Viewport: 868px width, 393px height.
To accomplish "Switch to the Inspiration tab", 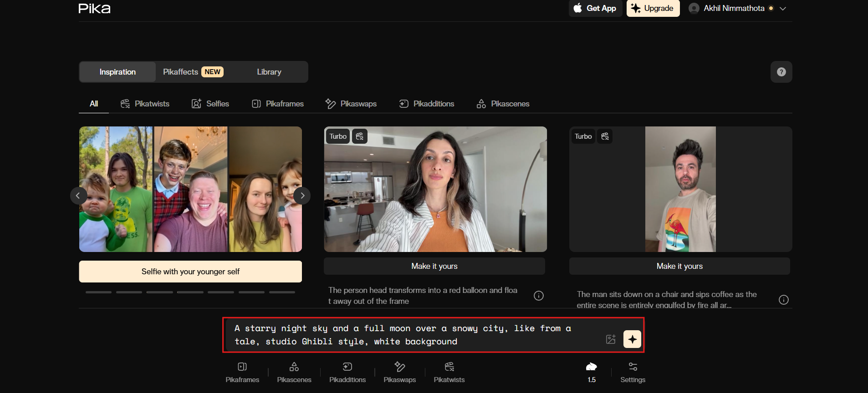I will [117, 72].
